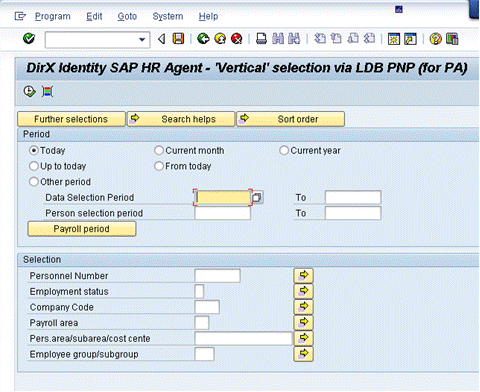Click the Employment status input field
The image size is (480, 392).
pyautogui.click(x=199, y=291)
